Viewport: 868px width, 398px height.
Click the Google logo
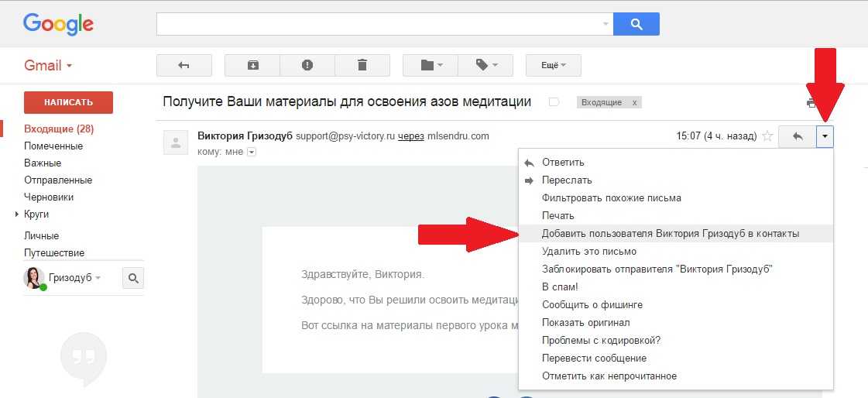pos(58,24)
